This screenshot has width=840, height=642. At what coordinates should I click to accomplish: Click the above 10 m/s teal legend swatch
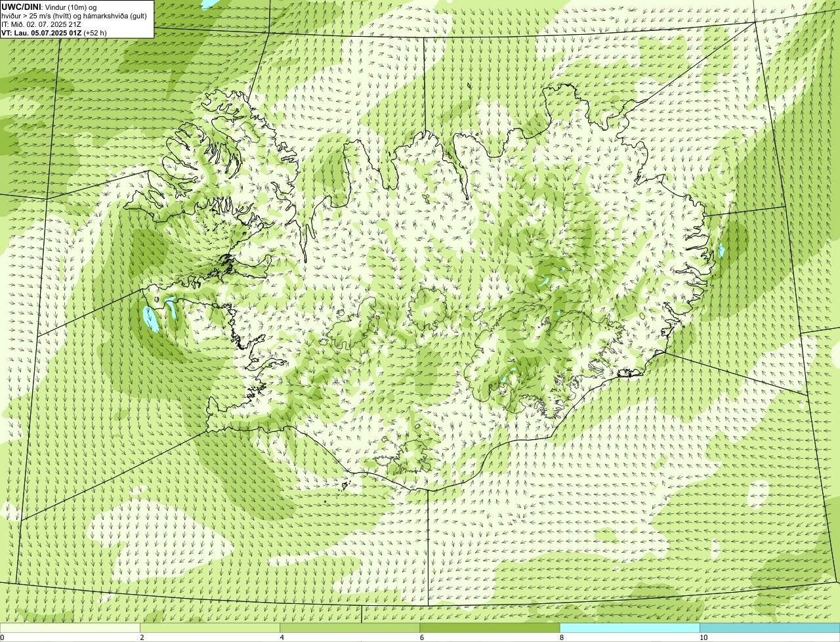(x=770, y=628)
